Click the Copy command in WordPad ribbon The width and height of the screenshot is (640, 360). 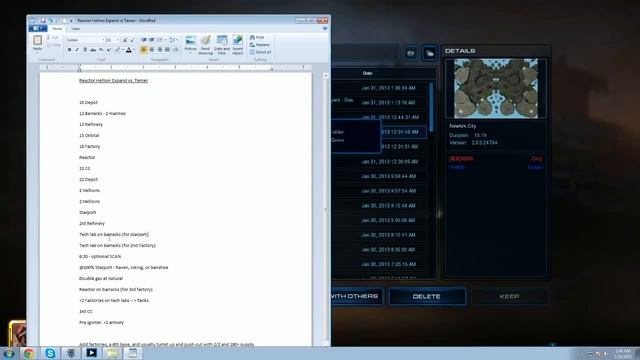[x=54, y=45]
